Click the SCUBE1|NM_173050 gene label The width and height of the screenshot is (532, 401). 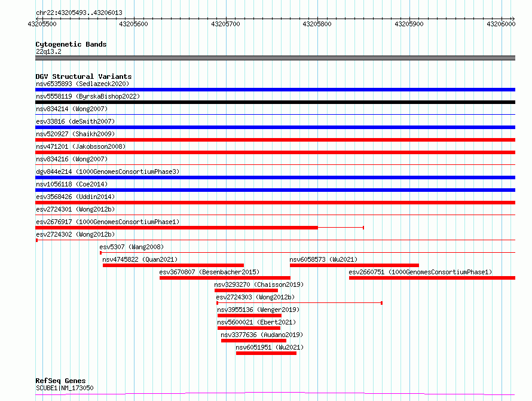click(65, 388)
